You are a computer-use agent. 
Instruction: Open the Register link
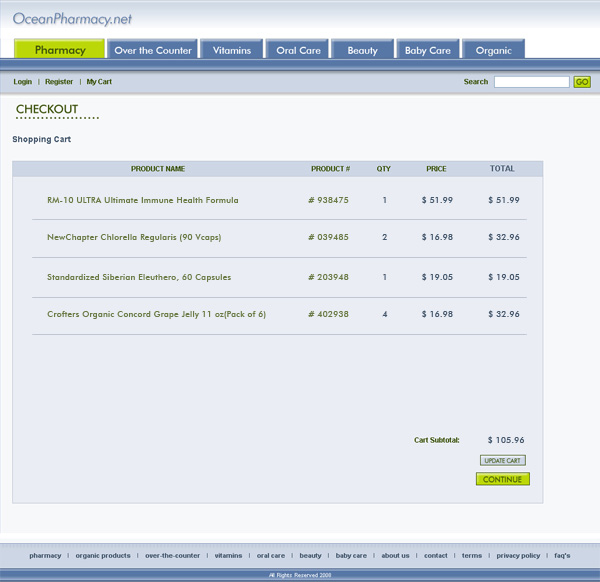click(x=59, y=82)
